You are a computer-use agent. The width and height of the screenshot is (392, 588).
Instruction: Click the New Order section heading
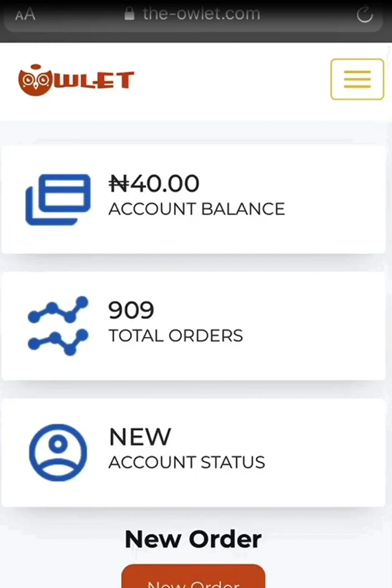click(x=193, y=539)
